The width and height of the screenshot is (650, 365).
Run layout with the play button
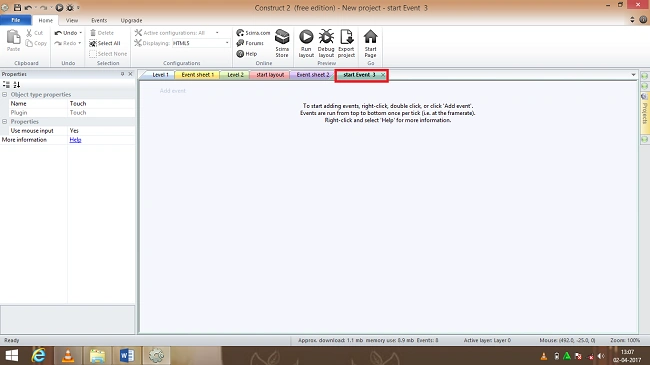[306, 43]
